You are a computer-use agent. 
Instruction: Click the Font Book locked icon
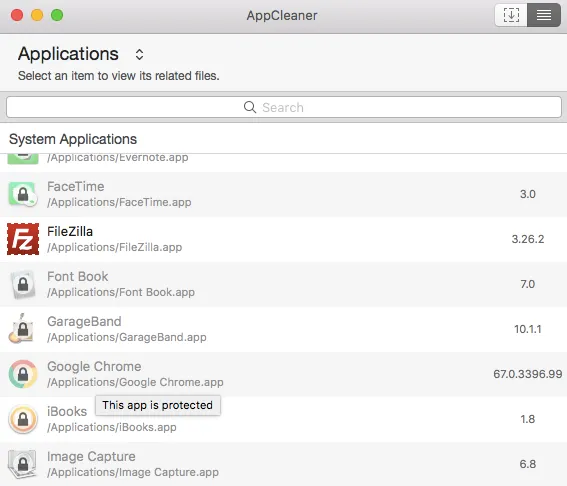click(x=23, y=284)
